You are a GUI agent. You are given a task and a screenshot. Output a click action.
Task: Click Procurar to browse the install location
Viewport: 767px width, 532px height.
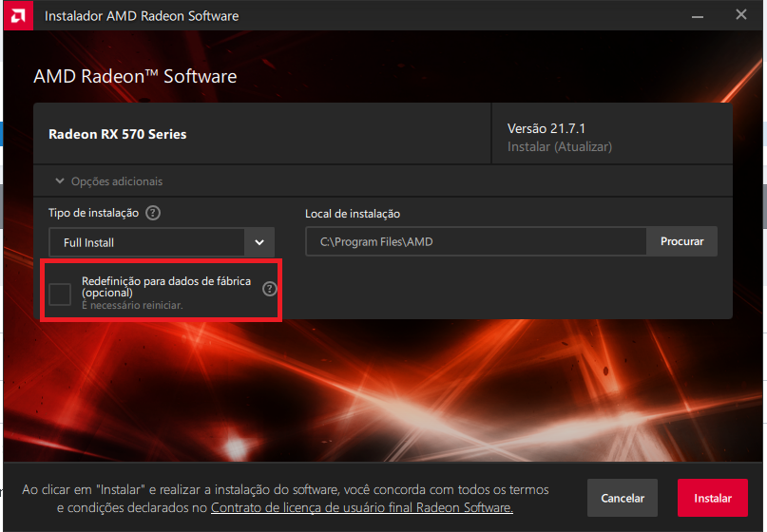(x=681, y=241)
